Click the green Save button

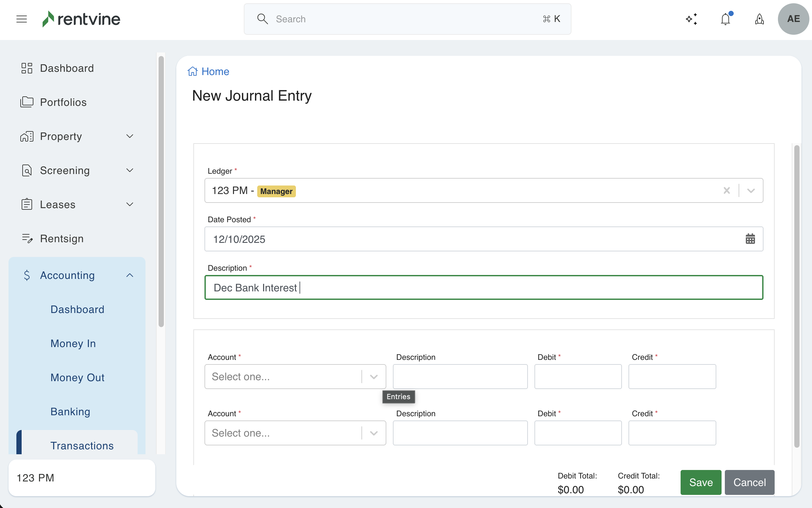click(x=701, y=482)
